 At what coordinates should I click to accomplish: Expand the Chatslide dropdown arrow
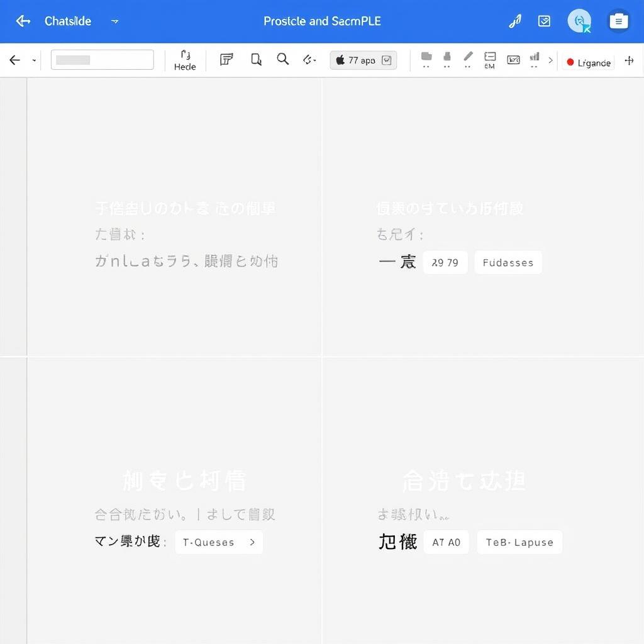click(114, 21)
